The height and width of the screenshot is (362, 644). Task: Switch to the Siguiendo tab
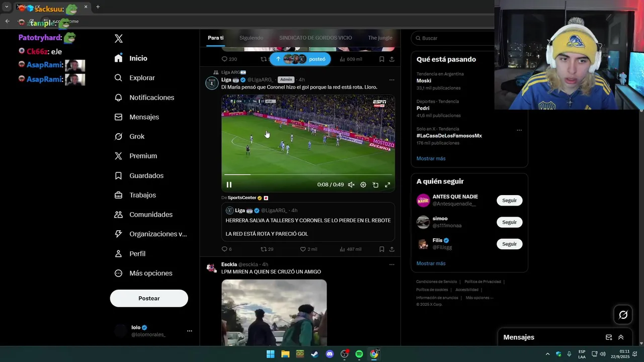[251, 38]
